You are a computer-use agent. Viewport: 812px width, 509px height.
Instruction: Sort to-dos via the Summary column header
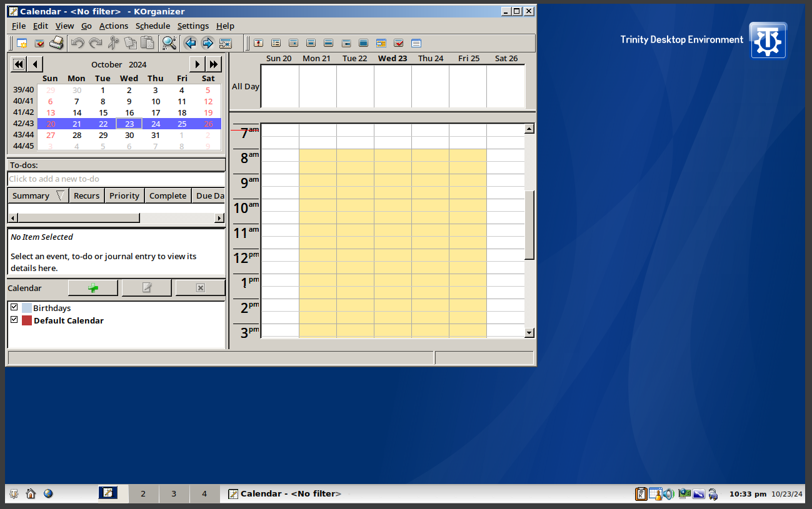pyautogui.click(x=31, y=195)
